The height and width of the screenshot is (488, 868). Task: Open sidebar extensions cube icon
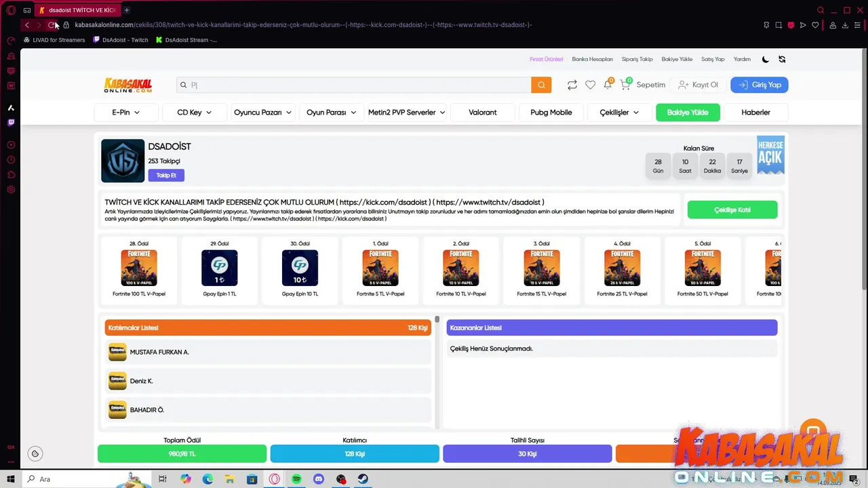click(x=11, y=175)
